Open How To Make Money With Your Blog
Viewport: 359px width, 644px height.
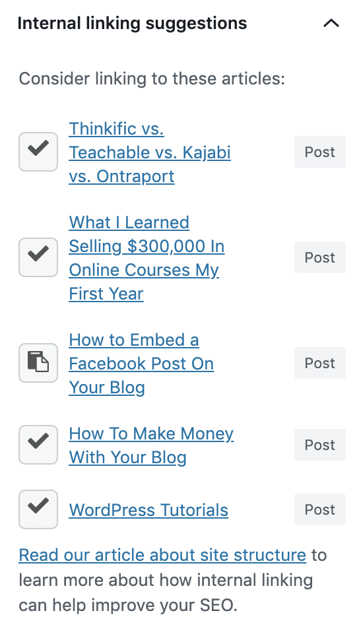click(x=151, y=445)
